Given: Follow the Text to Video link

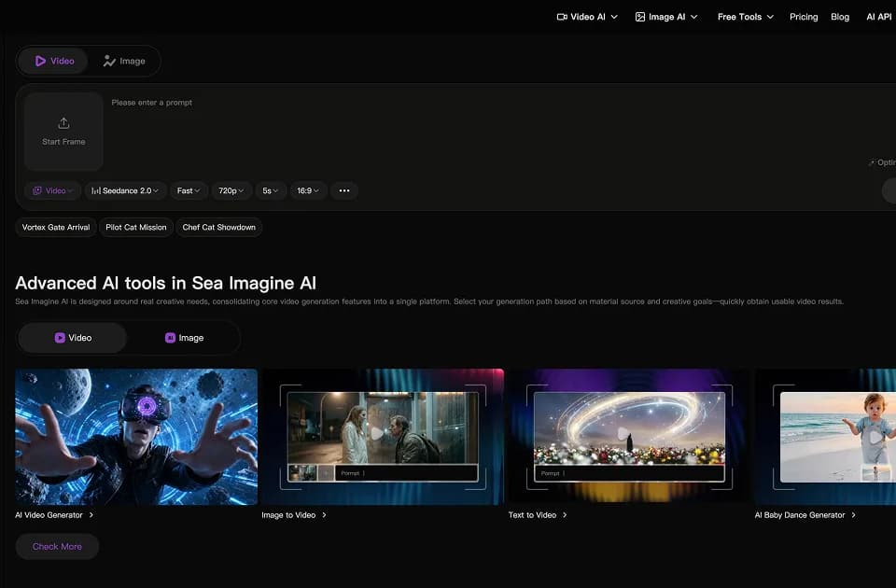Looking at the screenshot, I should click(x=538, y=515).
